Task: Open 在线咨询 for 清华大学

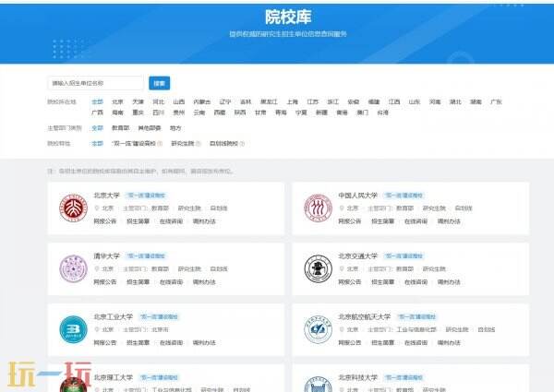Action: [x=172, y=282]
